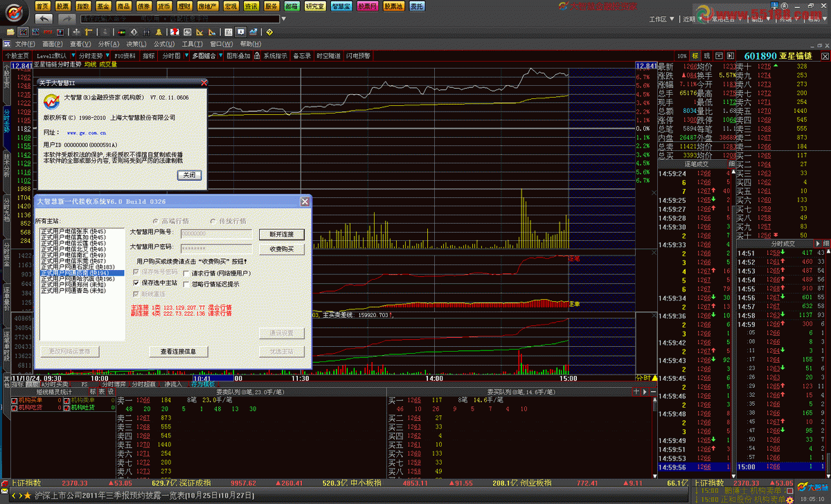831x504 pixels.
Task: Open the 工具(T) menu
Action: click(x=192, y=44)
